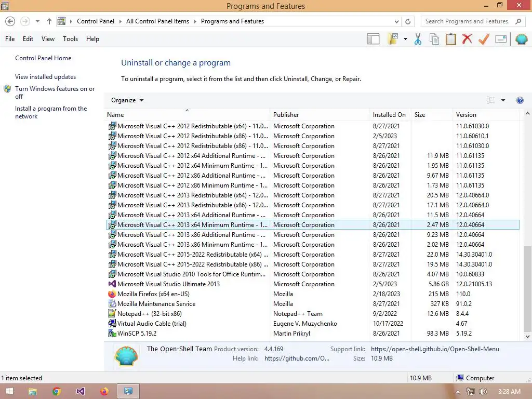Open Windows Start button on taskbar

[x=9, y=391]
